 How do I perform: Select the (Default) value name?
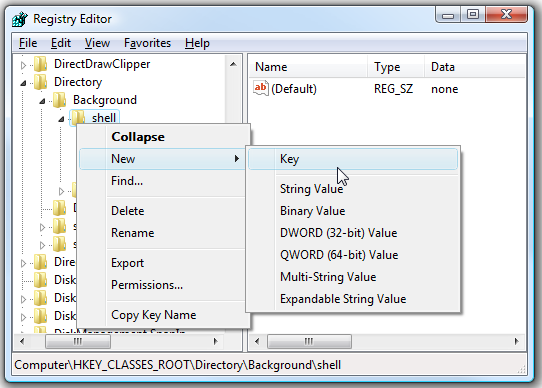[294, 89]
